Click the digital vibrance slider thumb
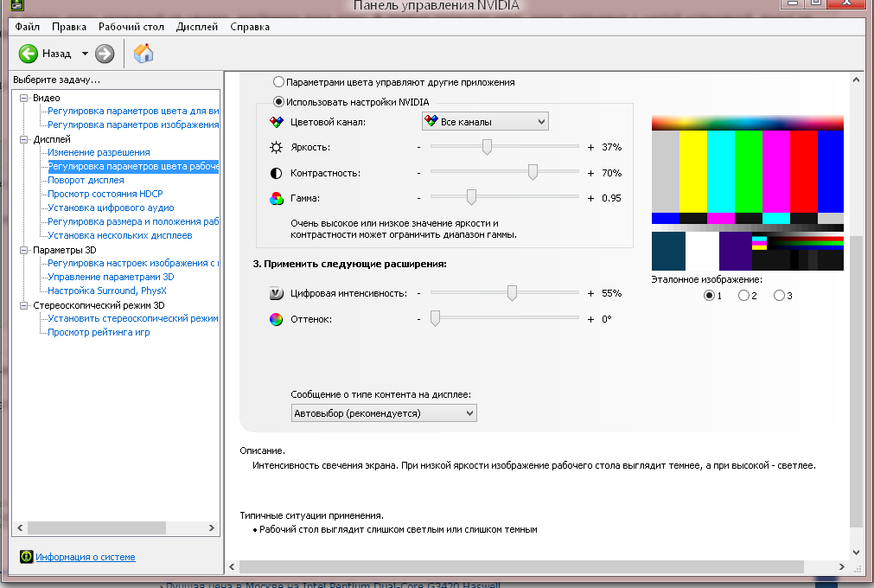Screen dimensions: 874x588 point(513,292)
